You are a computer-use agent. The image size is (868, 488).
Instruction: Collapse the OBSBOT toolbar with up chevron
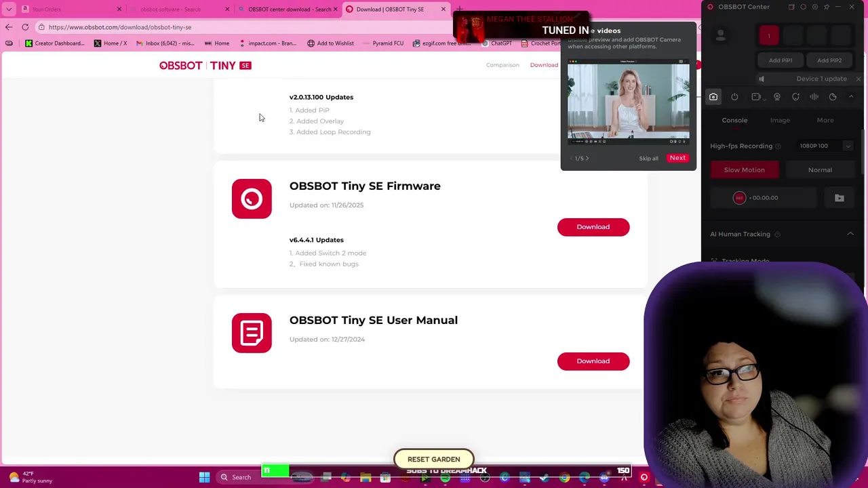[x=852, y=97]
